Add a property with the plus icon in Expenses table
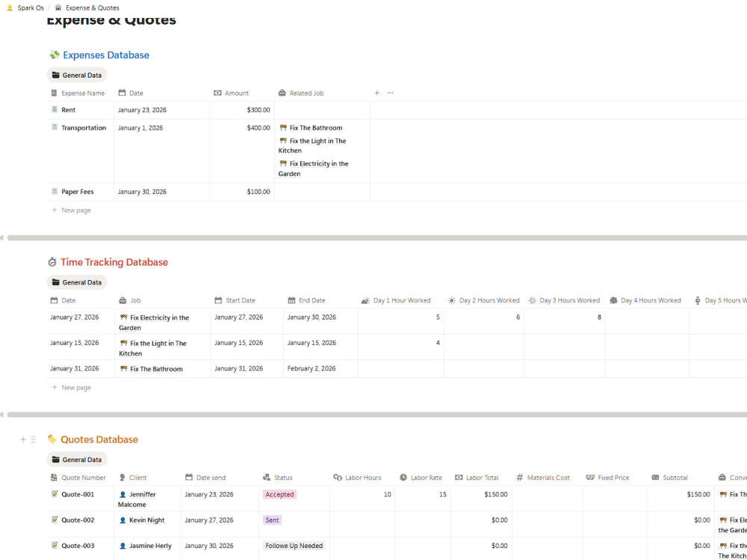 [x=376, y=93]
